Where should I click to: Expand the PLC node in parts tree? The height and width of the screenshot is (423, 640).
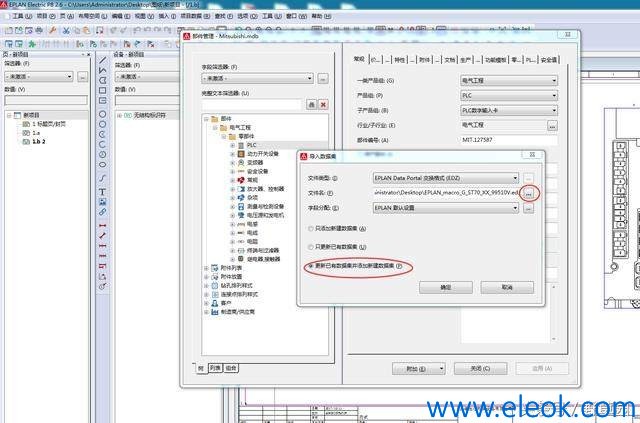click(x=233, y=145)
